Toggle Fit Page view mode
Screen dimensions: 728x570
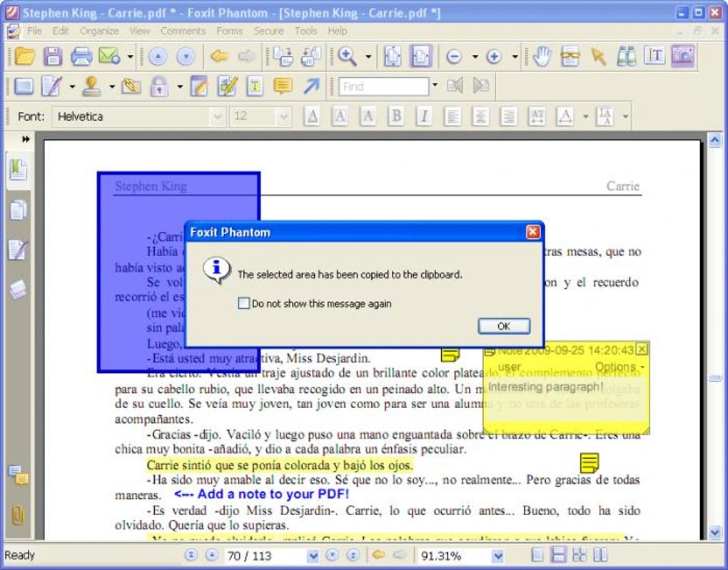coord(393,56)
